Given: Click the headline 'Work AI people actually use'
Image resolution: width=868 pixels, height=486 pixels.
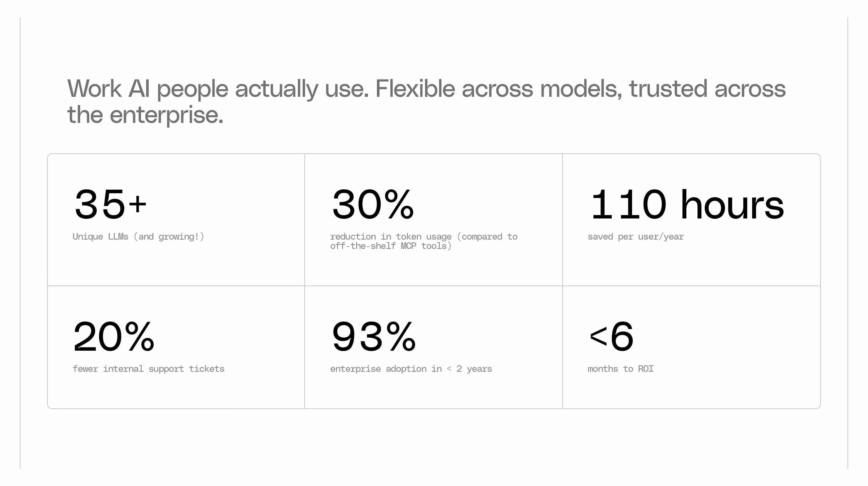Looking at the screenshot, I should click(x=218, y=89).
